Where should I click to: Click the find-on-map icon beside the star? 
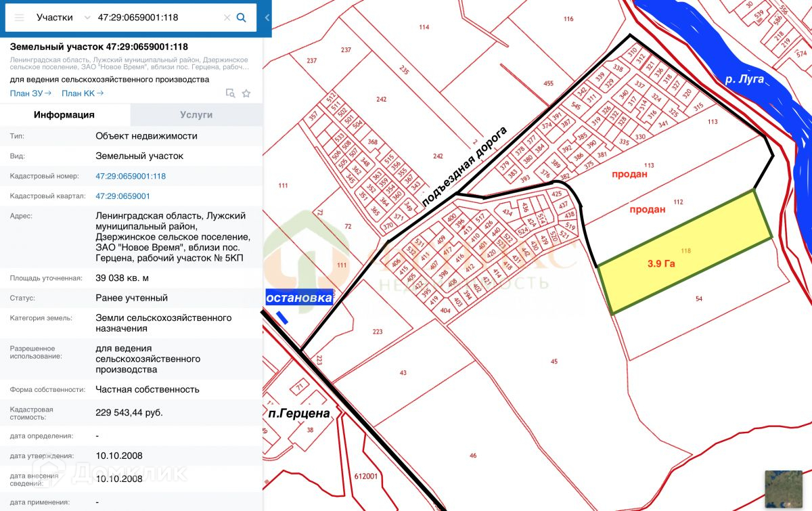click(230, 93)
